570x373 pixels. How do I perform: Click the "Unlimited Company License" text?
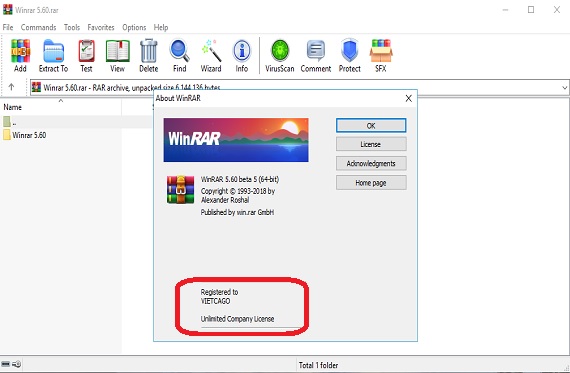237,319
